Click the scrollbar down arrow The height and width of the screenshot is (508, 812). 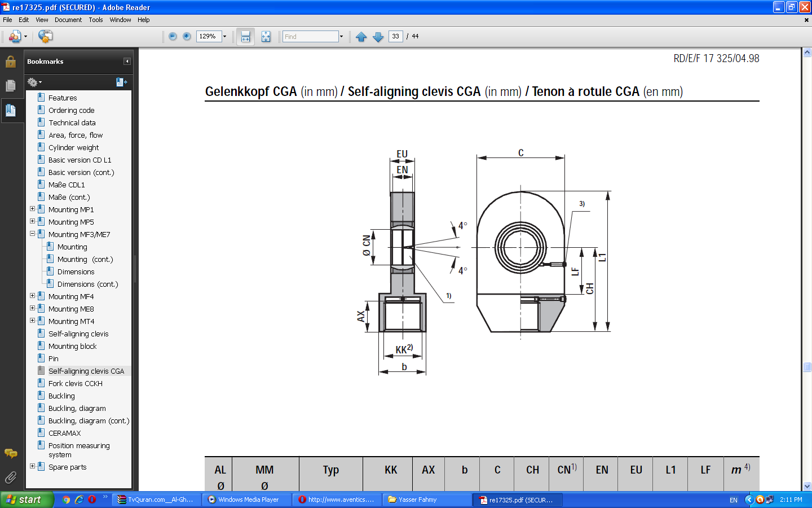pyautogui.click(x=807, y=487)
